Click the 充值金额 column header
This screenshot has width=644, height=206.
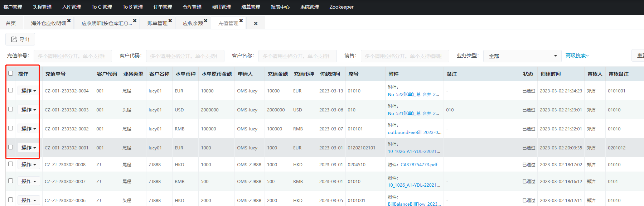pos(278,74)
